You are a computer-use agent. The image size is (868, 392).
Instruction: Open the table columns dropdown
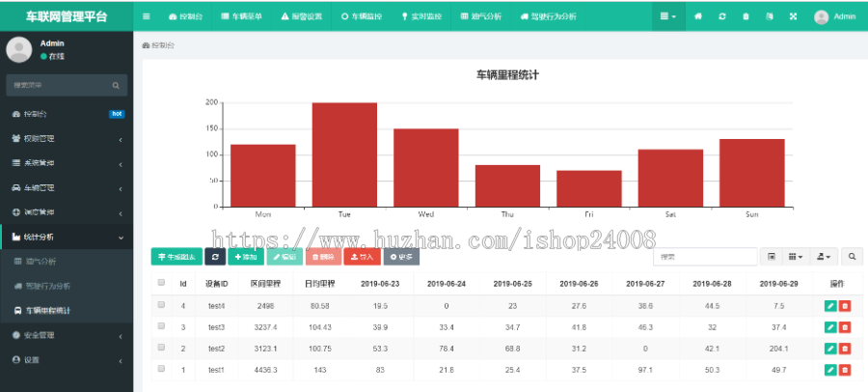(x=796, y=257)
